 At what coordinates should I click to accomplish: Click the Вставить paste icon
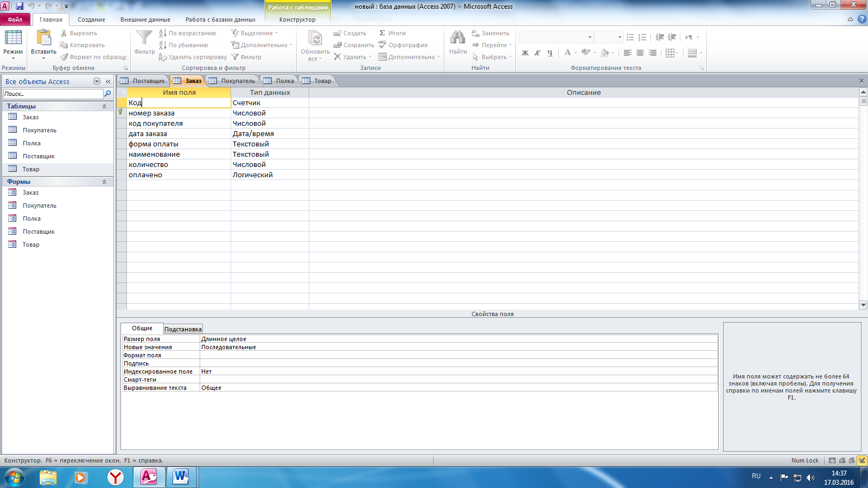point(43,38)
